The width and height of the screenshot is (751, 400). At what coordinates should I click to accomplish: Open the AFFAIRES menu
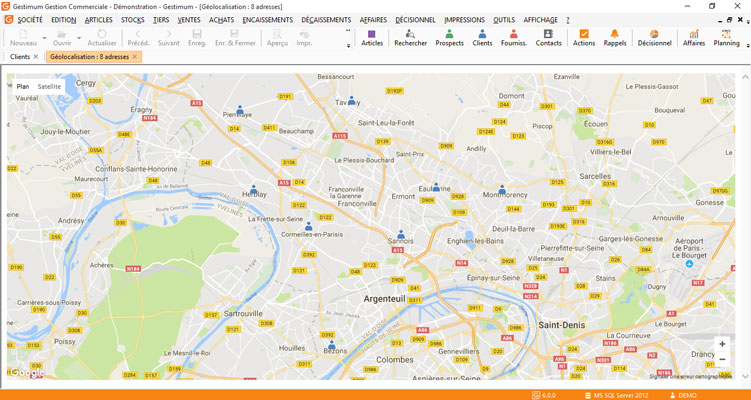coord(373,20)
